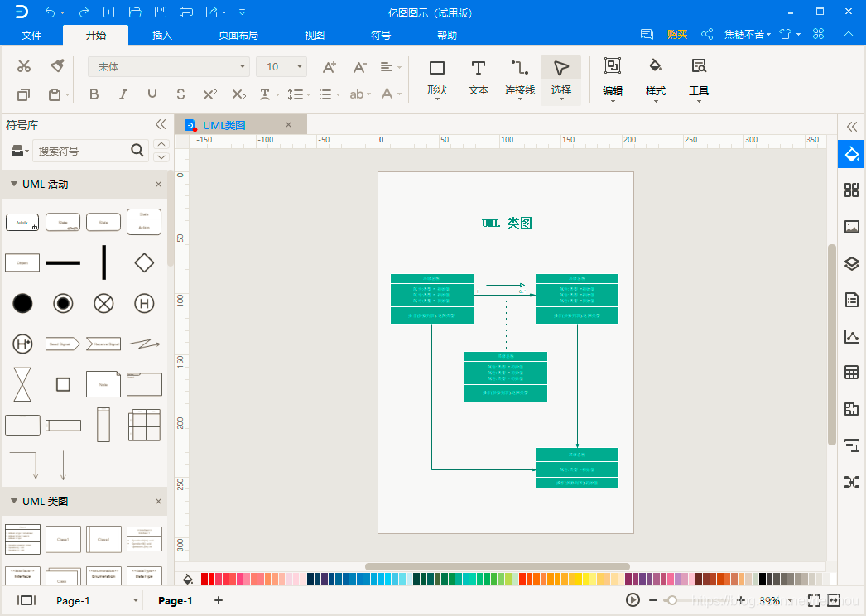Click the 搜索符号 search field

point(83,151)
